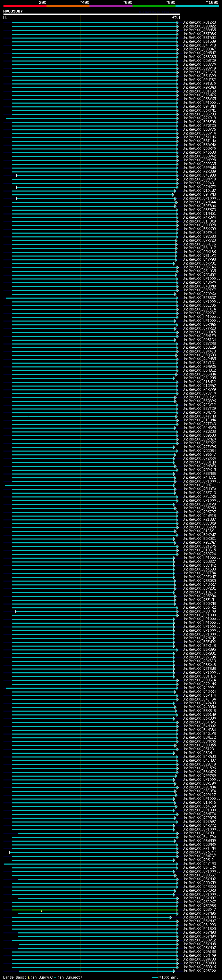Click the orange ~40% identity legend segment

tap(68, 6)
